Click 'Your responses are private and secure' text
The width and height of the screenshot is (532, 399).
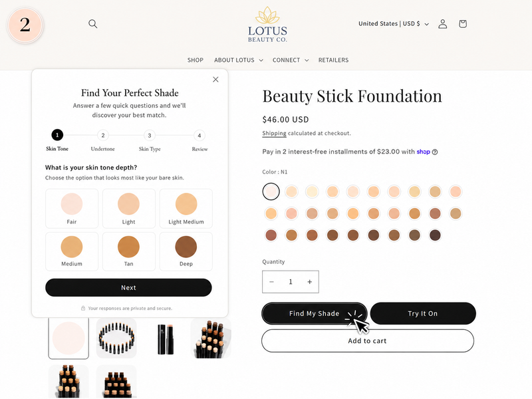tap(130, 309)
